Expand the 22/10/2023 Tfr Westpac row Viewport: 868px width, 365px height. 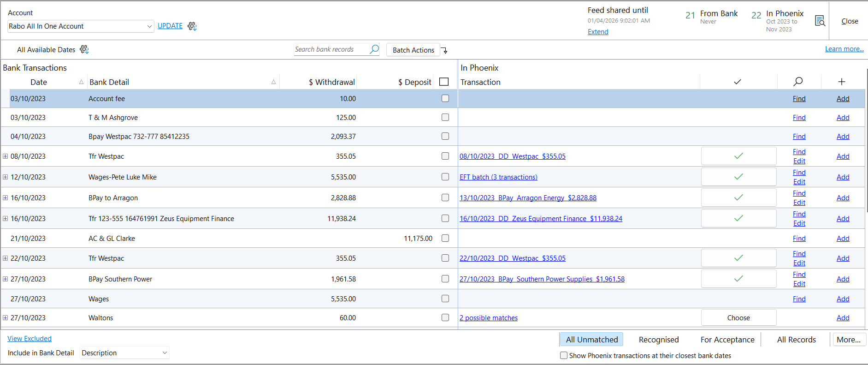(x=6, y=258)
